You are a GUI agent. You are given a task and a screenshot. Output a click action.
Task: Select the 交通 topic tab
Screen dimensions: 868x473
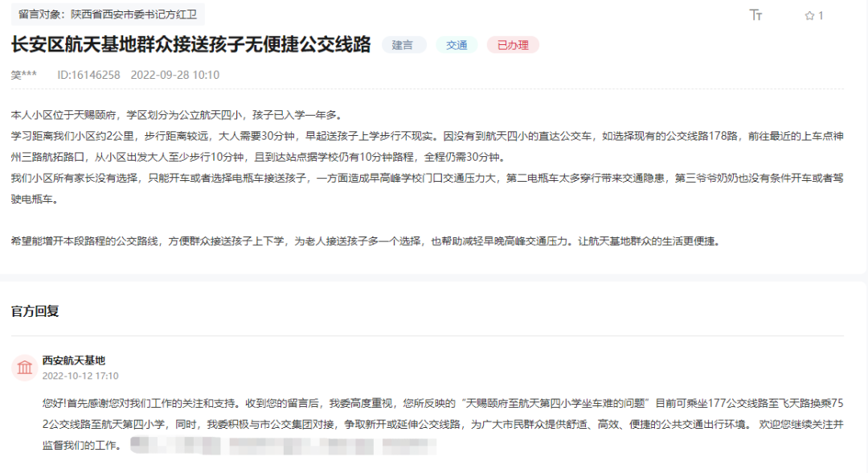click(457, 44)
